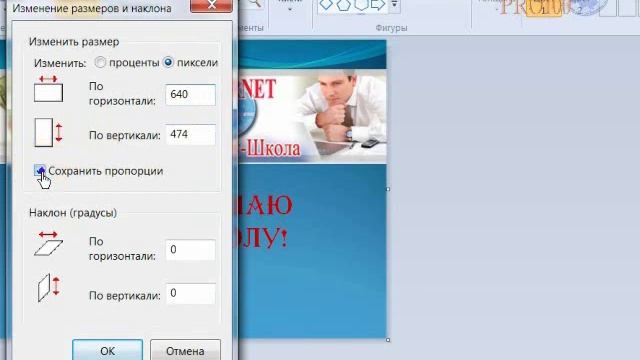Click the skew vertical degrees field
The image size is (640, 360).
coord(191,293)
